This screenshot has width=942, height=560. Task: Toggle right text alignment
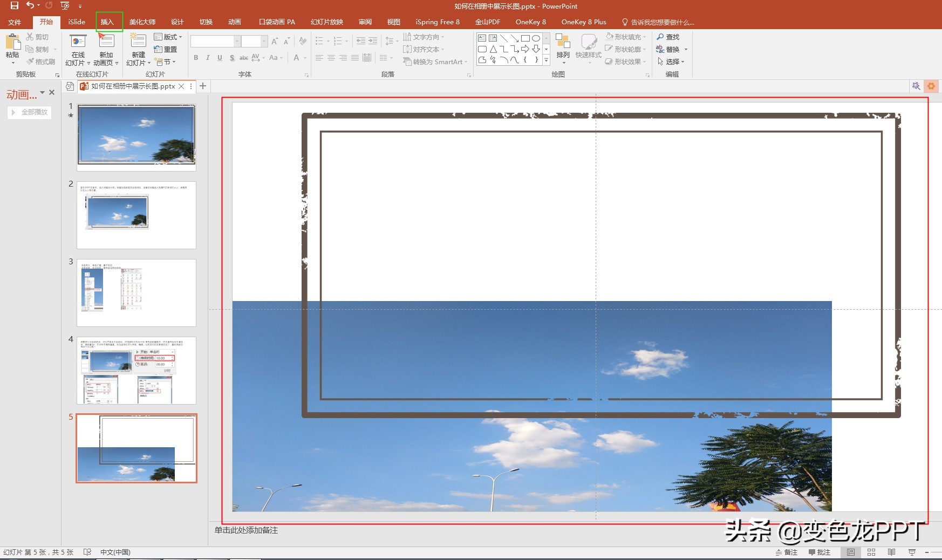tap(343, 58)
